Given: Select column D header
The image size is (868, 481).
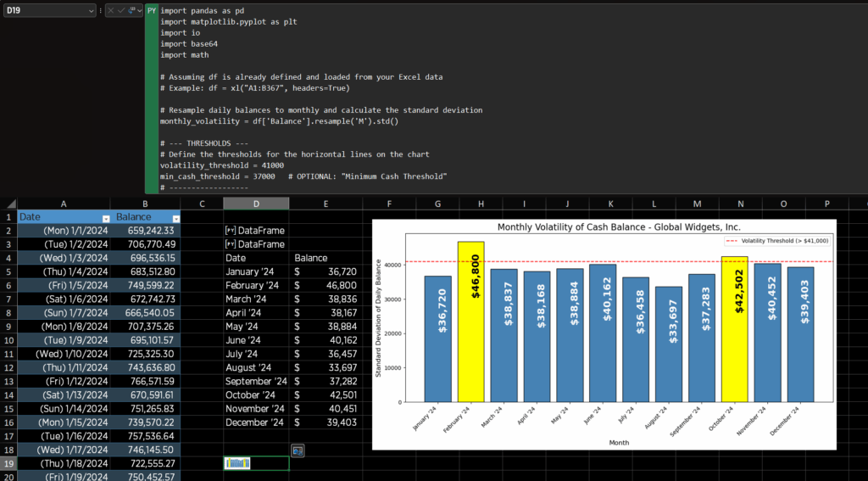Looking at the screenshot, I should click(x=256, y=204).
